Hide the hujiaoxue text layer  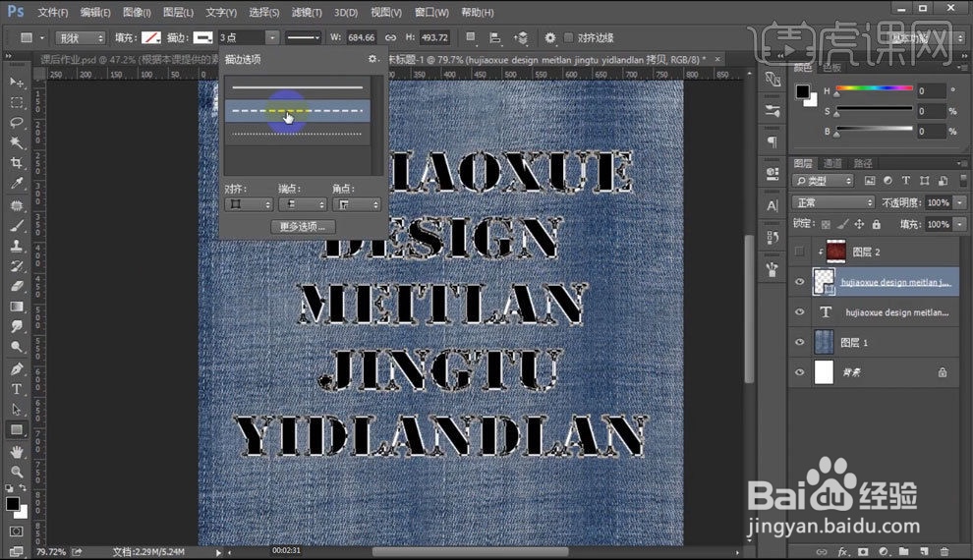(x=799, y=312)
